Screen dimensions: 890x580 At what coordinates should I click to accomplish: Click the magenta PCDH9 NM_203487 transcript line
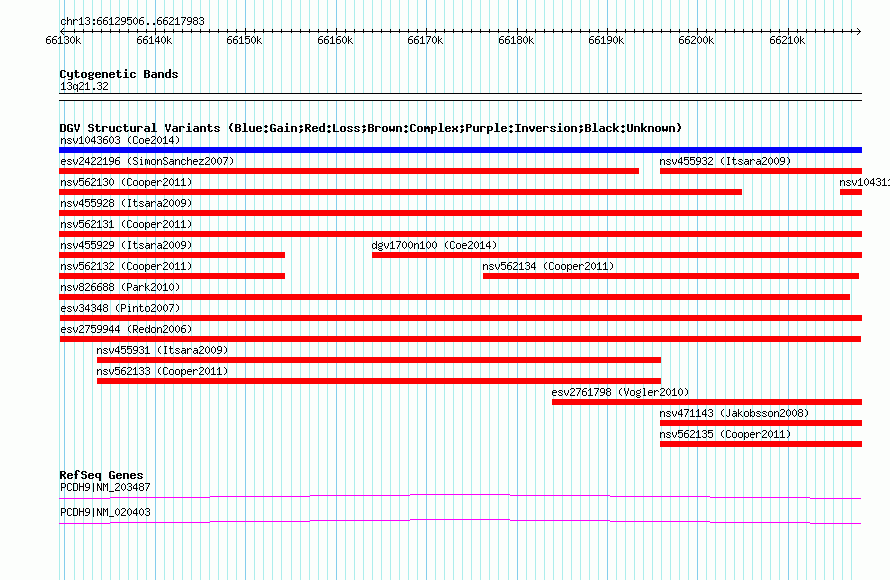460,497
